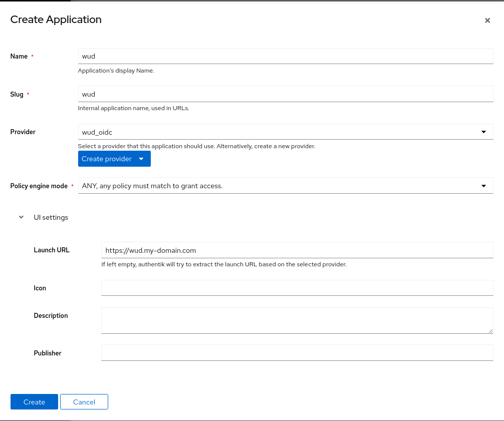
Task: Click the Create button
Action: click(x=34, y=402)
